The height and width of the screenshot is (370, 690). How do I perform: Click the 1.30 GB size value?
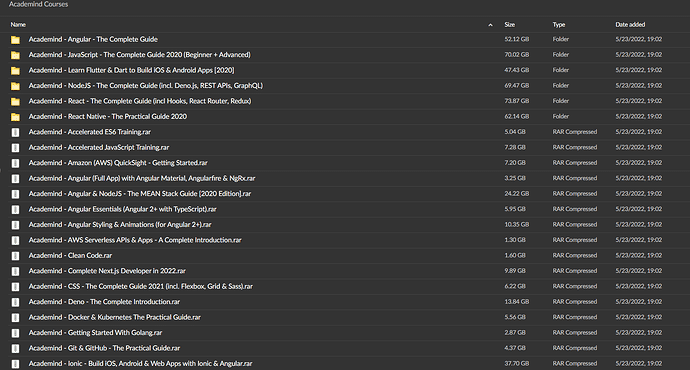(x=515, y=240)
